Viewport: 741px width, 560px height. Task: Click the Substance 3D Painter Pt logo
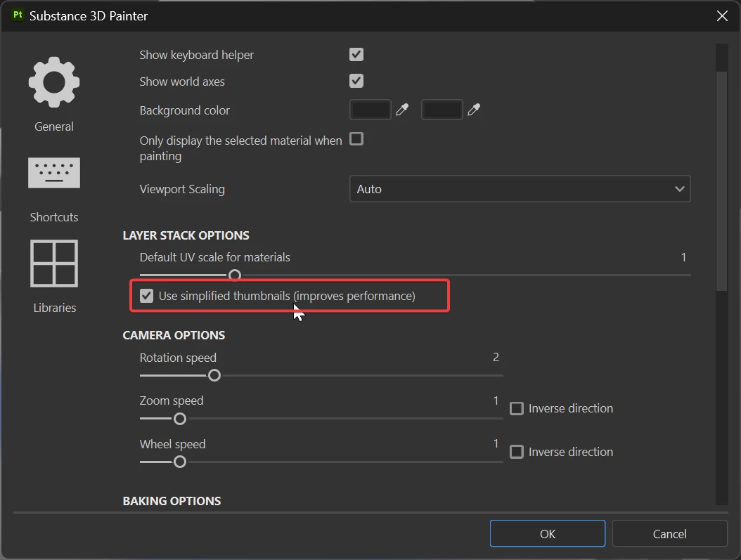(x=18, y=15)
